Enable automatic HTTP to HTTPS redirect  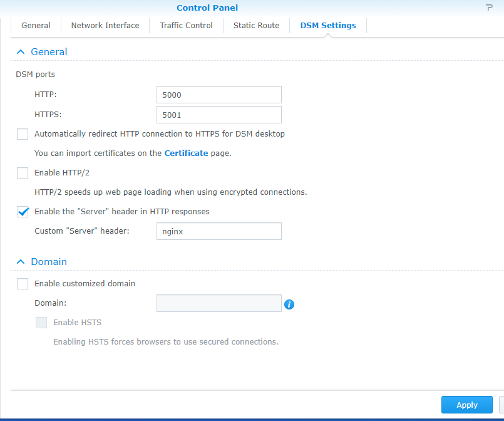pos(23,134)
